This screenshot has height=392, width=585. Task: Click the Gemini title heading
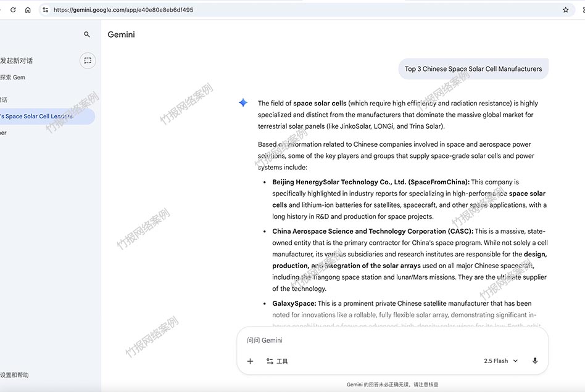[x=121, y=35]
